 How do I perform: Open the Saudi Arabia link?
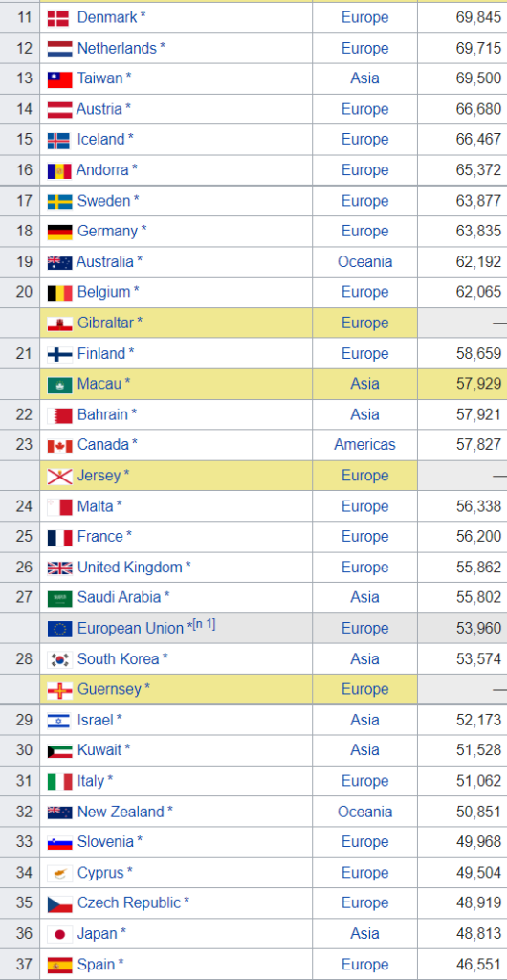[x=120, y=597]
